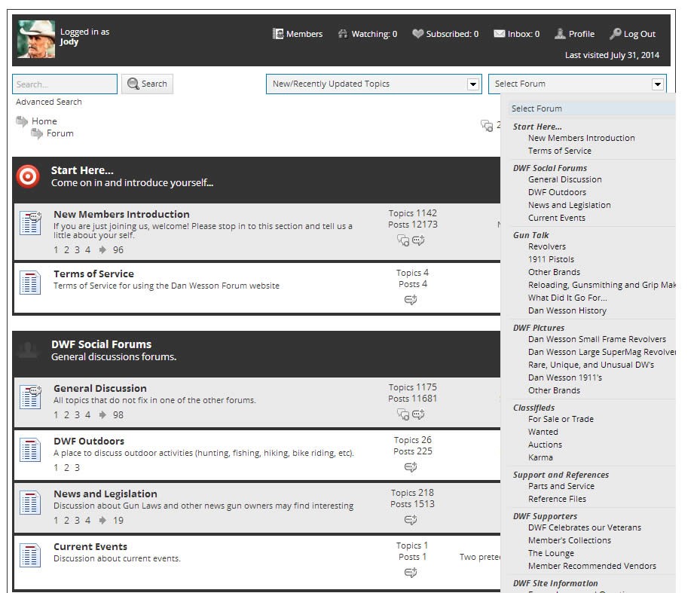This screenshot has height=593, width=700.
Task: Click the red target icon beside Start Here
Action: point(28,176)
